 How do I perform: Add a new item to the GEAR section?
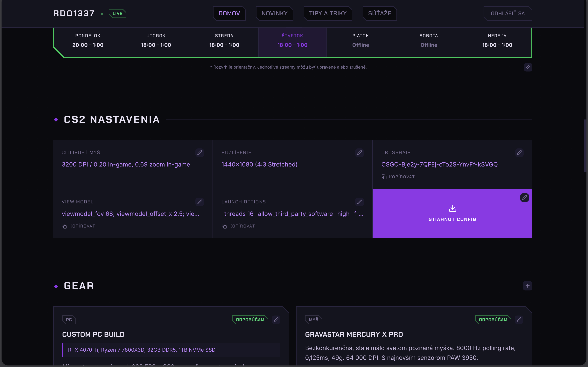pyautogui.click(x=528, y=286)
